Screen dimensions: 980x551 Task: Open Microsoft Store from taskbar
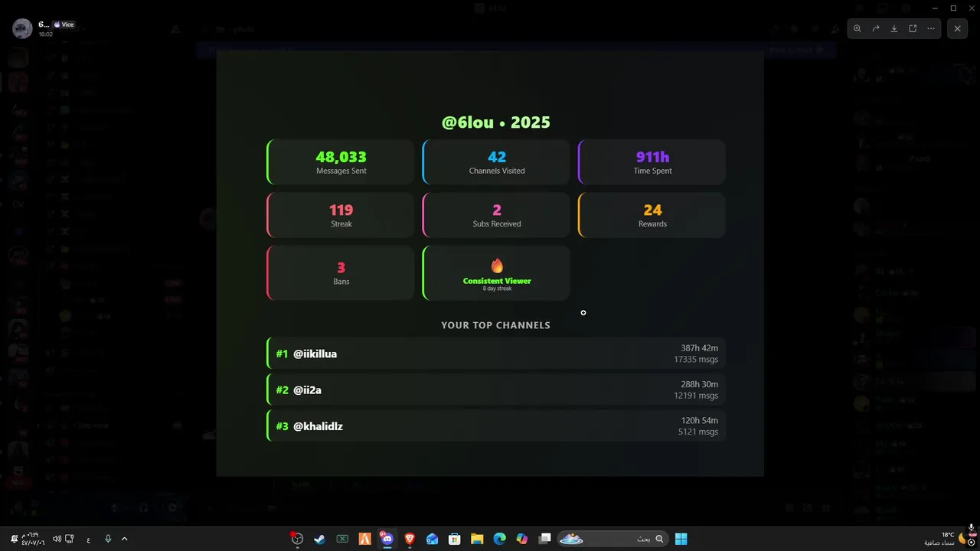click(454, 539)
